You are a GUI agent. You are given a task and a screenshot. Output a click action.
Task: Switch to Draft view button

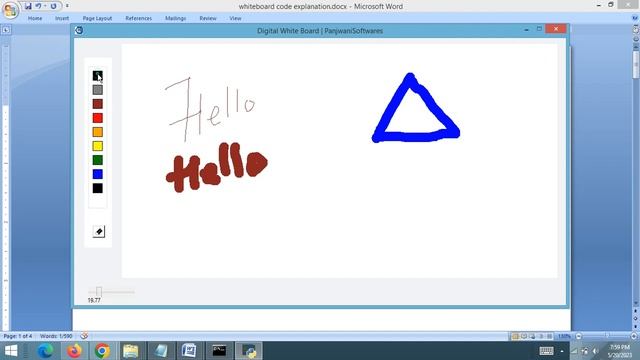(550, 336)
